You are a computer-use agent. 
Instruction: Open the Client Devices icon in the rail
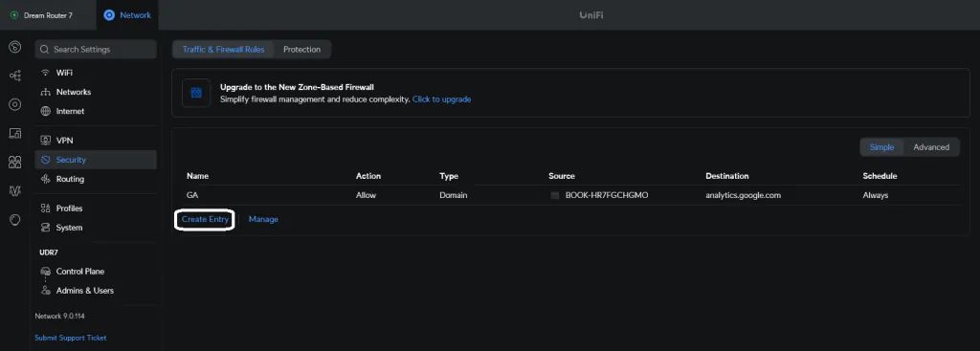[x=15, y=133]
